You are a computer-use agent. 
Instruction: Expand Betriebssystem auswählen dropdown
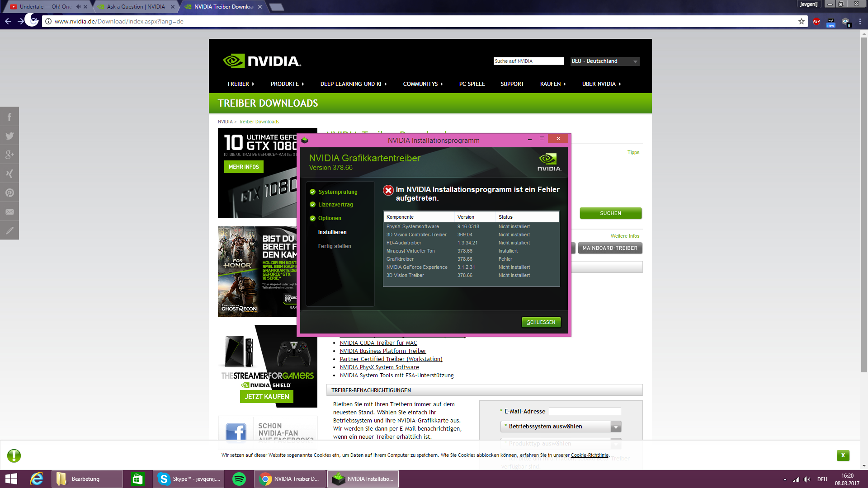(x=561, y=427)
